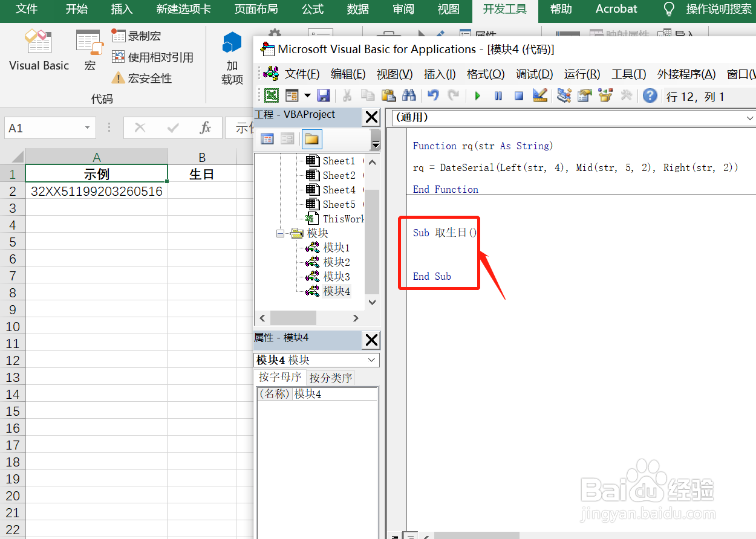Open VBA 插入(I) menu
This screenshot has width=756, height=539.
tap(440, 74)
